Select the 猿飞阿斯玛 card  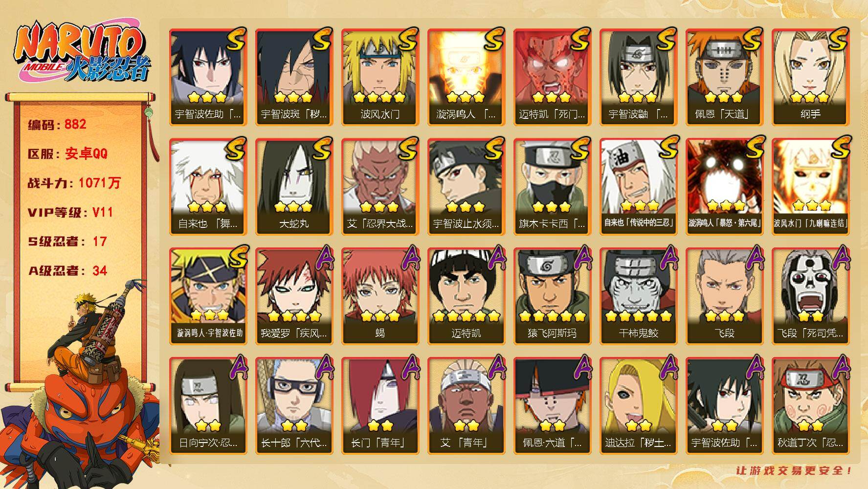[x=552, y=296]
